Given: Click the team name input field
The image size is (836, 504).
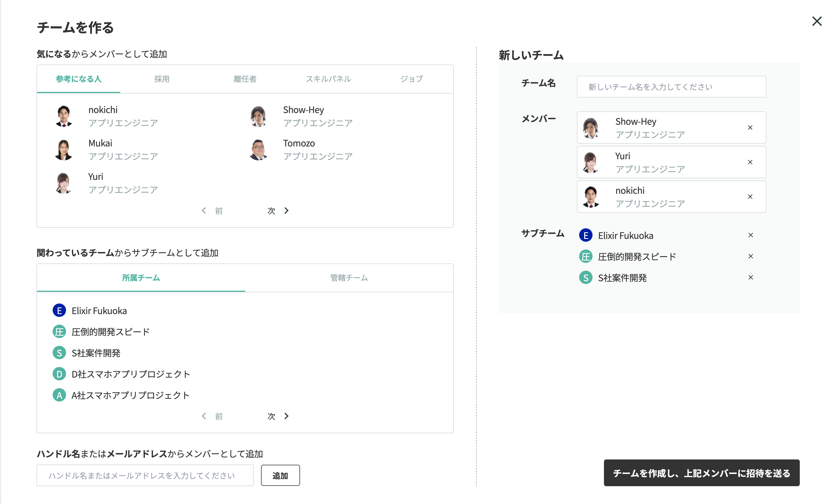Looking at the screenshot, I should click(x=671, y=87).
